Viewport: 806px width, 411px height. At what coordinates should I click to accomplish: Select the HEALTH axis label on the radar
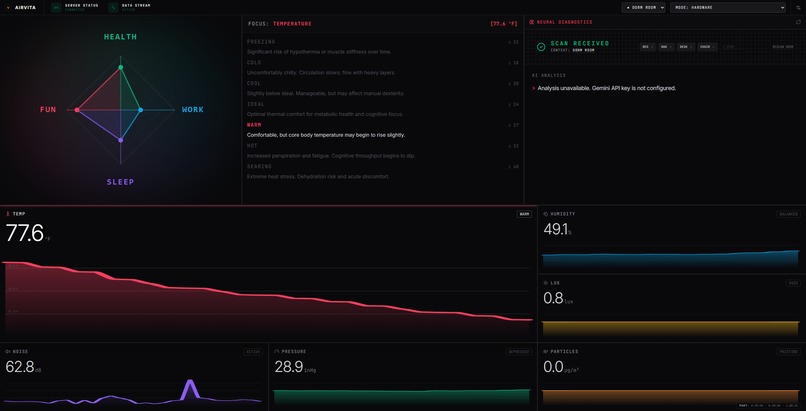pos(120,37)
